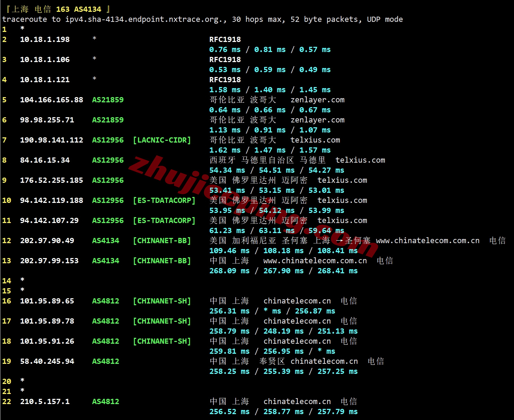Click IP address 84.16.15.34
514x420 pixels.
click(45, 160)
